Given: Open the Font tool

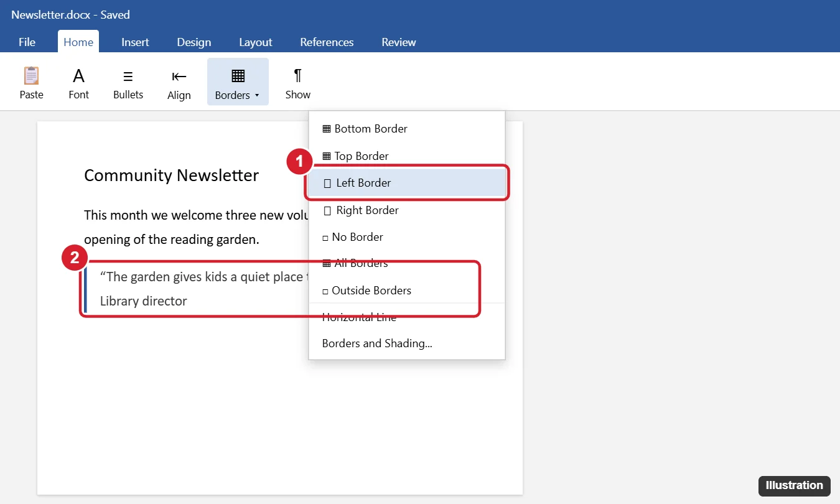Looking at the screenshot, I should click(x=78, y=83).
